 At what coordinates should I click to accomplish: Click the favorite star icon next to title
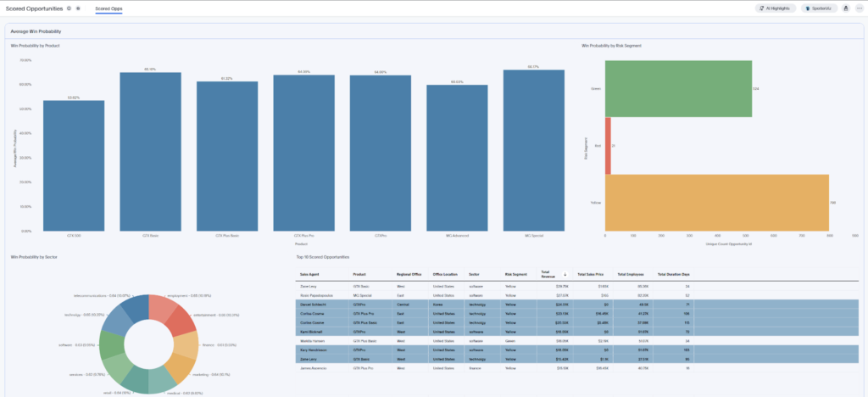(79, 8)
